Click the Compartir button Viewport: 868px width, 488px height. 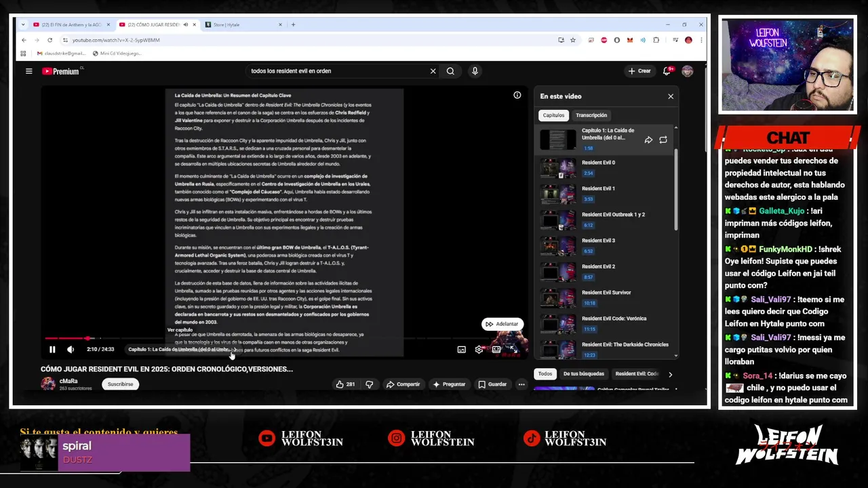pyautogui.click(x=403, y=384)
